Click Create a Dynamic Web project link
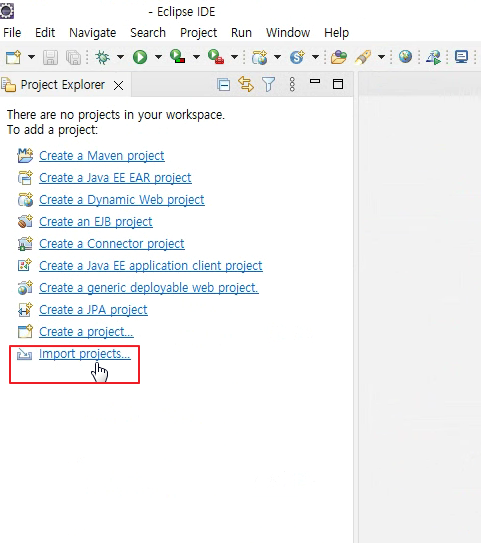The height and width of the screenshot is (543, 481). tap(122, 200)
